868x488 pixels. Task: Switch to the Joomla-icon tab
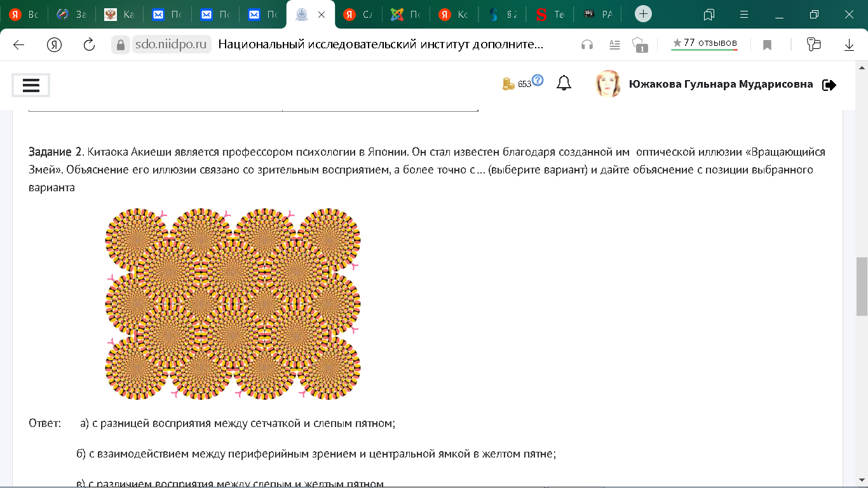(406, 14)
